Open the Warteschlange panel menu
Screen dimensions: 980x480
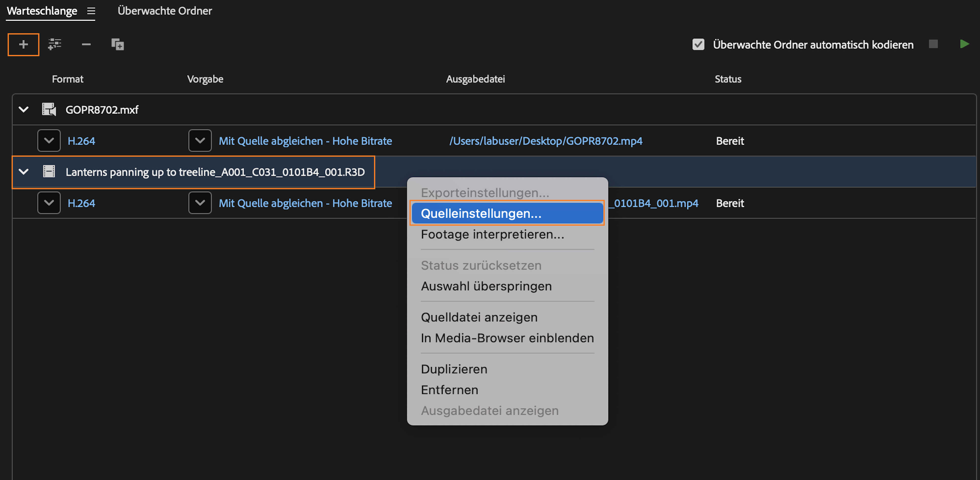[x=91, y=11]
